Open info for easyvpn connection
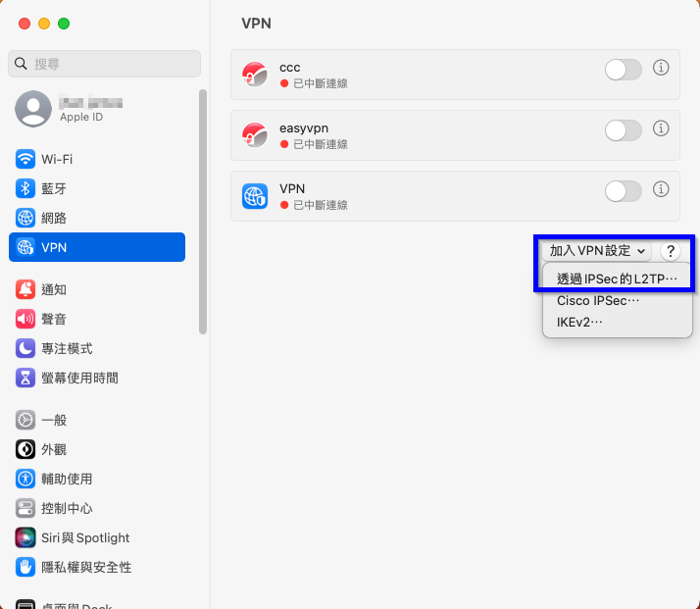This screenshot has width=700, height=609. [661, 128]
